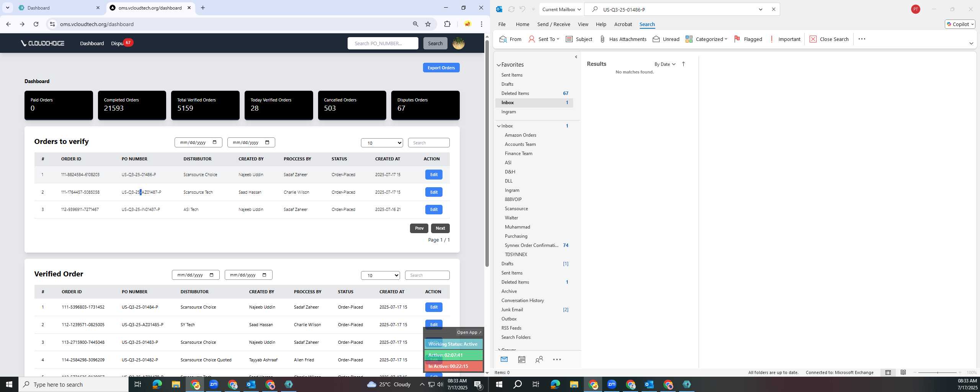Switch to Reading view in status bar
Screen dimensions: 980x392
click(903, 372)
